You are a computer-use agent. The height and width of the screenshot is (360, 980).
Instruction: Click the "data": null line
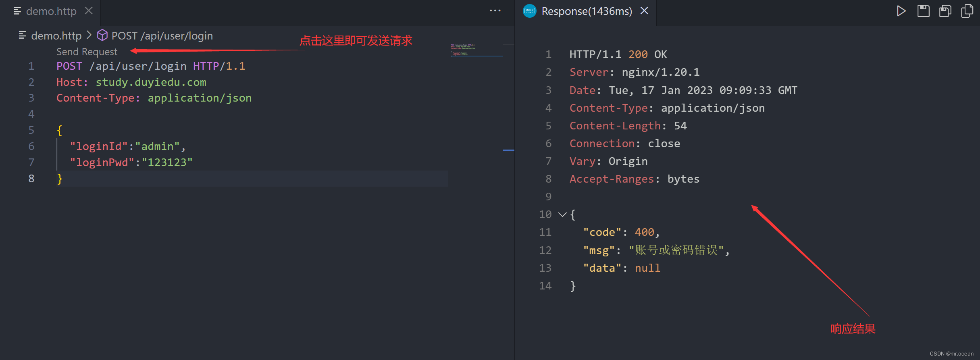point(622,268)
